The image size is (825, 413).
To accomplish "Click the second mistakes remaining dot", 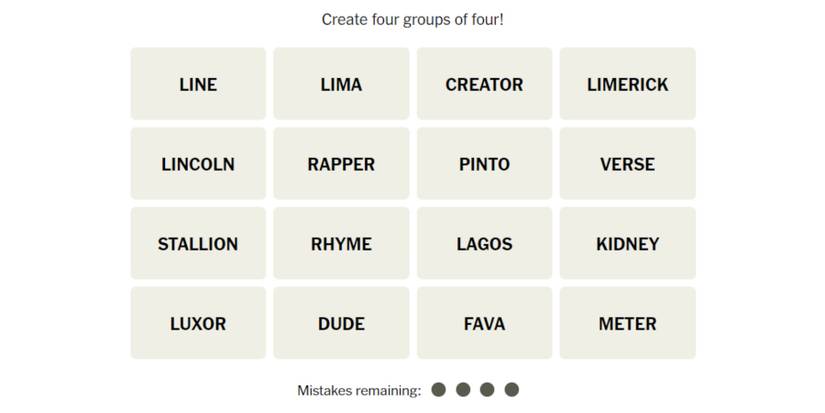I will click(463, 390).
